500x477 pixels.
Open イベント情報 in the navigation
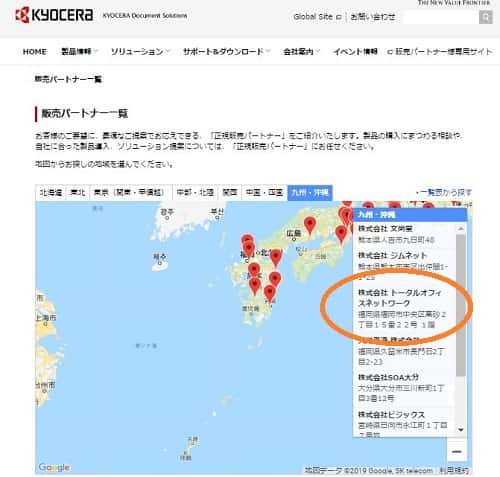355,52
